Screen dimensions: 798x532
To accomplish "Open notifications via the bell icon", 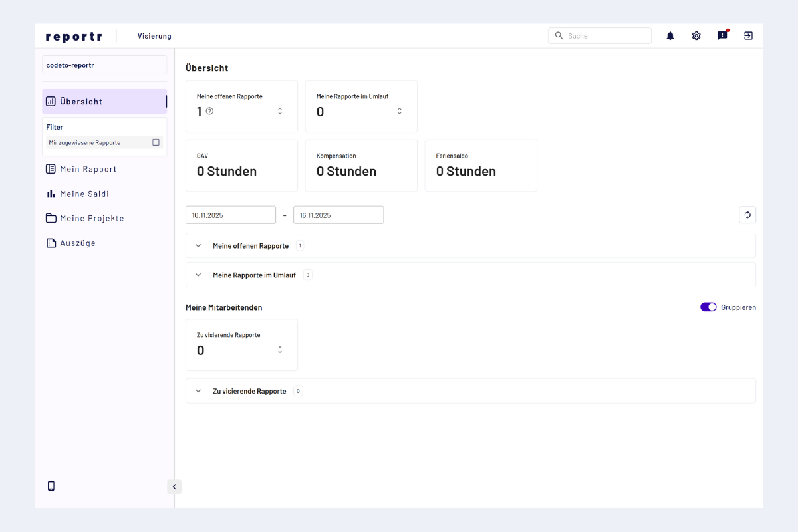I will click(670, 35).
